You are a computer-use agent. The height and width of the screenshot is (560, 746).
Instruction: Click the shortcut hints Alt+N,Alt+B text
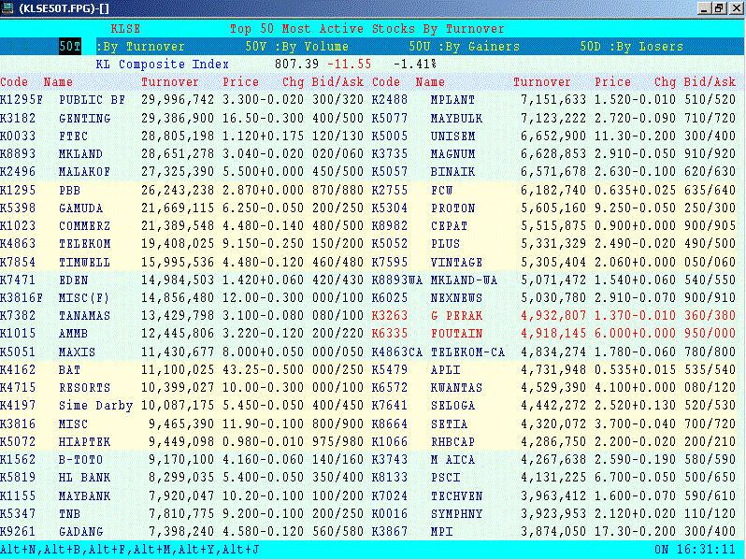click(x=129, y=550)
